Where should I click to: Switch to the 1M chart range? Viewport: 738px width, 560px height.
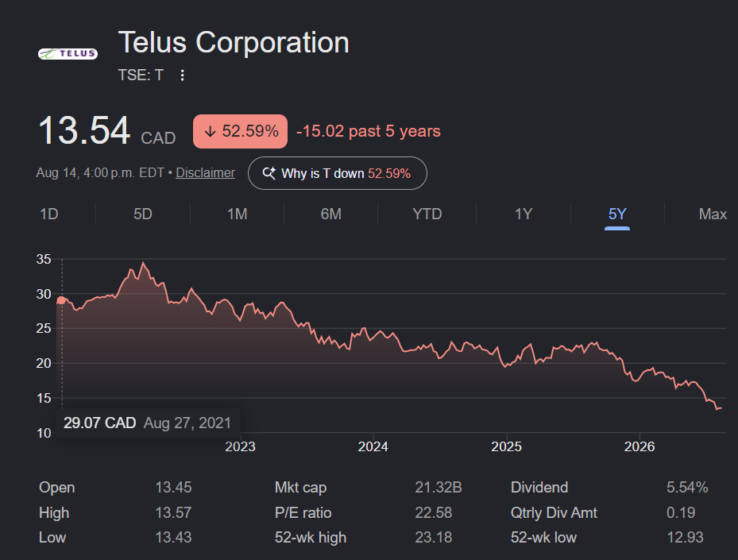[x=238, y=214]
